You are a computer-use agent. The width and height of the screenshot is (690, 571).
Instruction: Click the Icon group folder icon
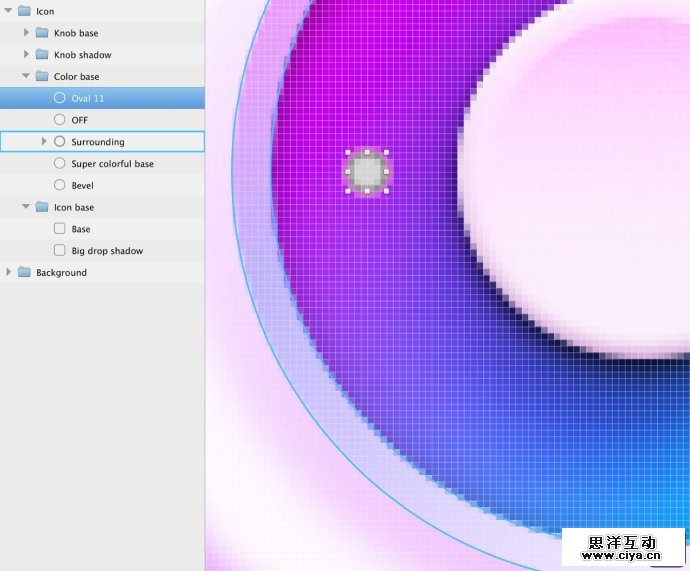(x=24, y=11)
